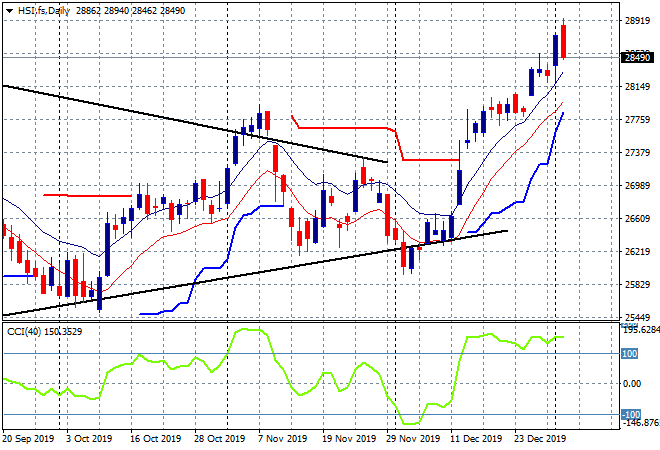
Task: Click the 28490 current price label
Action: tap(637, 57)
